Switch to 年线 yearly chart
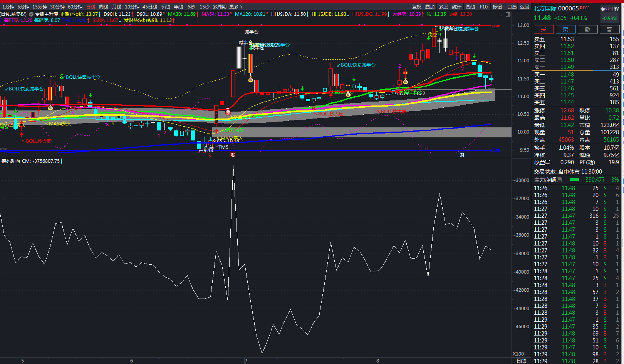This screenshot has width=624, height=364. pos(178,7)
